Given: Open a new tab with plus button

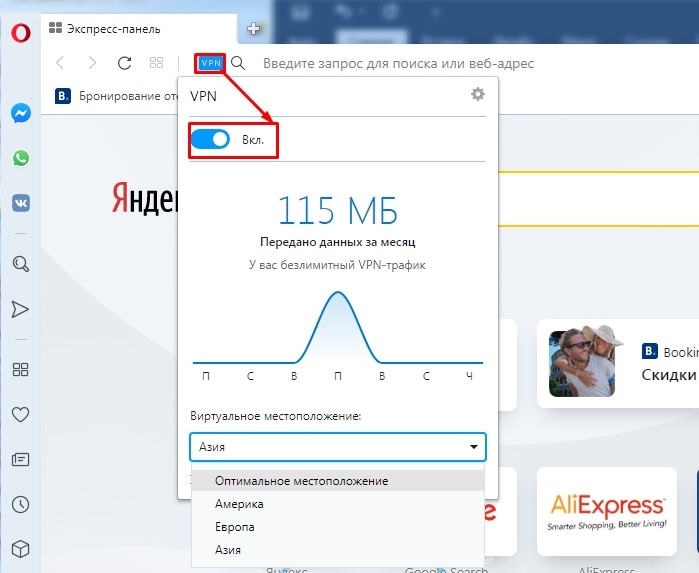Looking at the screenshot, I should 254,29.
